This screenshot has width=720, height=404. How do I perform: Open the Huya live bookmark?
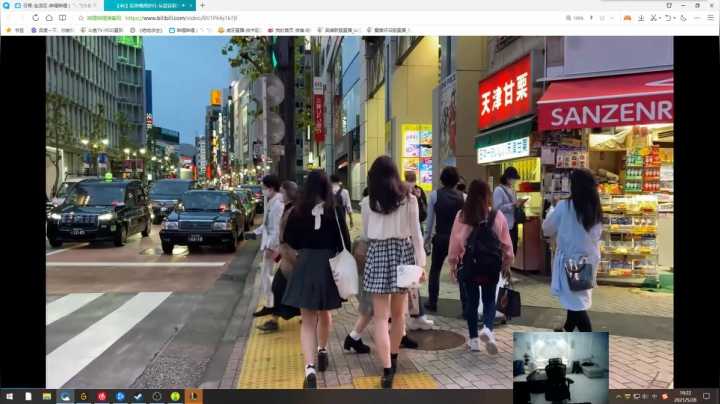239,30
